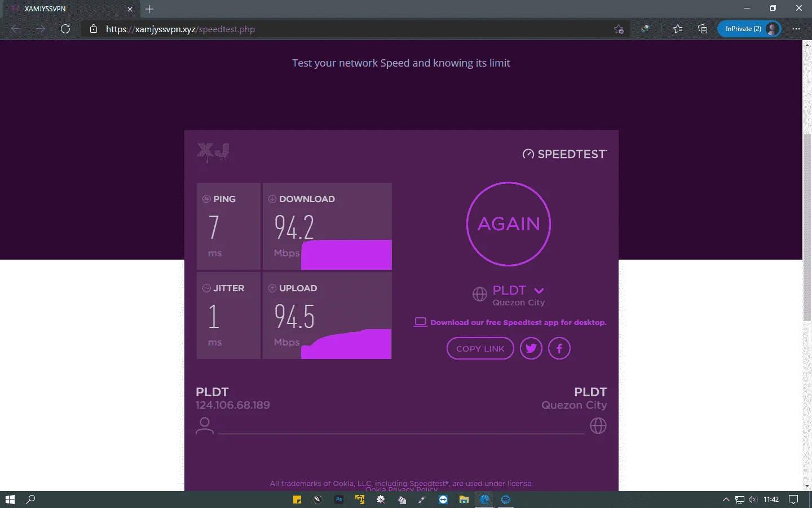Viewport: 812px width, 508px height.
Task: Close the XAMJYSSVPN tab
Action: coord(130,9)
